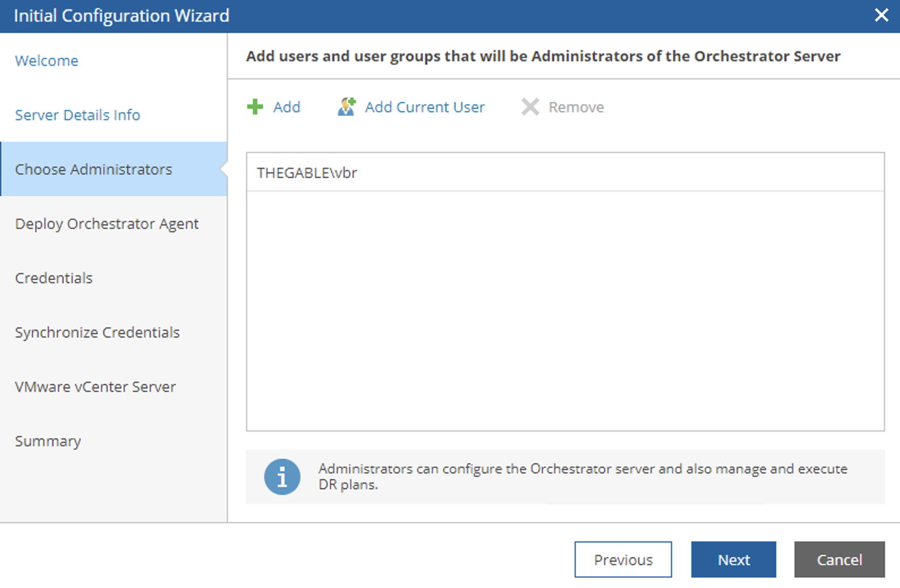
Task: Open the Summary step
Action: 48,441
